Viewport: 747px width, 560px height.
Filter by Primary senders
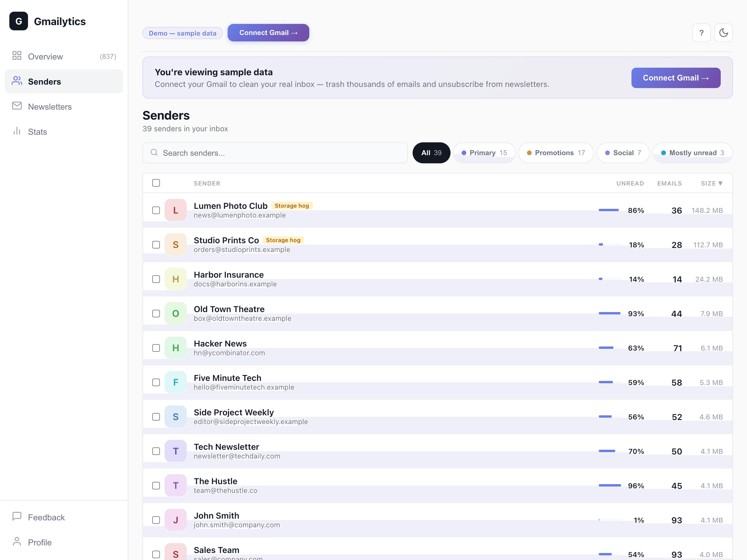tap(484, 153)
